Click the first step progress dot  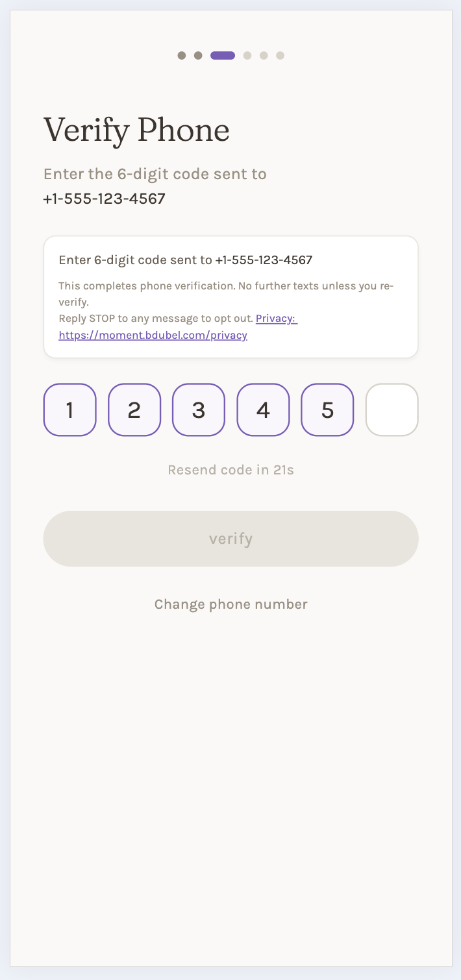[x=182, y=56]
